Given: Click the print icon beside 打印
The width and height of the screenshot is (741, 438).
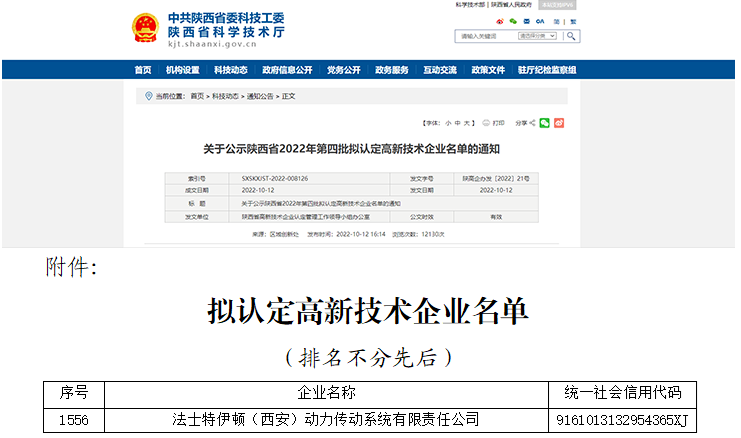Looking at the screenshot, I should 486,123.
